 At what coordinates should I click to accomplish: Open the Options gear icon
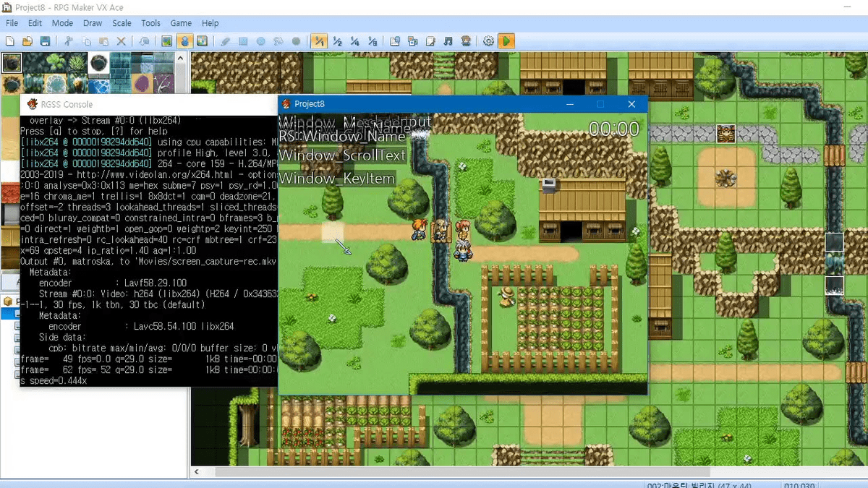tap(489, 41)
